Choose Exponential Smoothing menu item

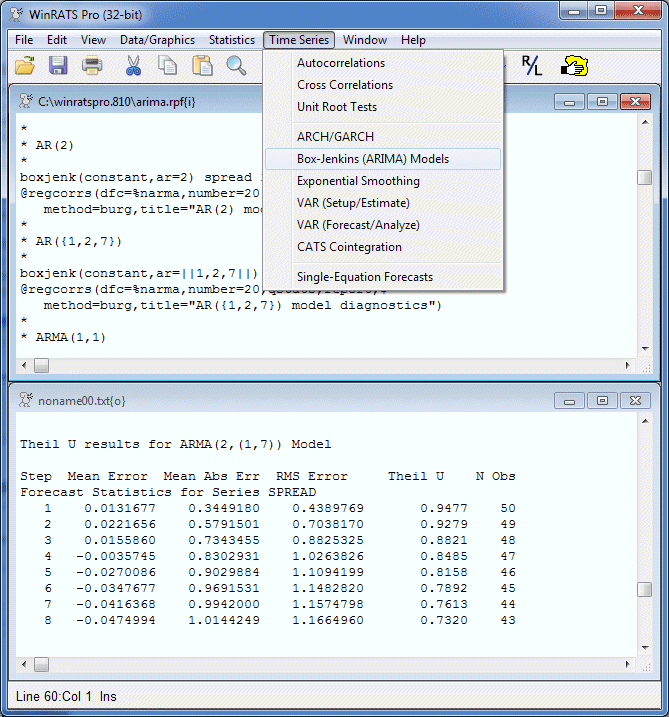tap(358, 181)
